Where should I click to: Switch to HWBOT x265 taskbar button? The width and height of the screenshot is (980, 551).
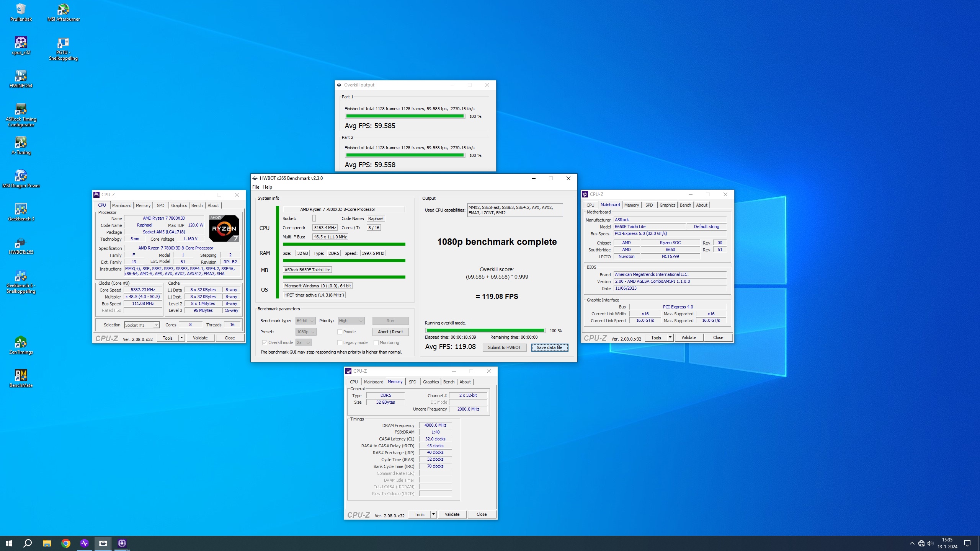click(x=103, y=543)
